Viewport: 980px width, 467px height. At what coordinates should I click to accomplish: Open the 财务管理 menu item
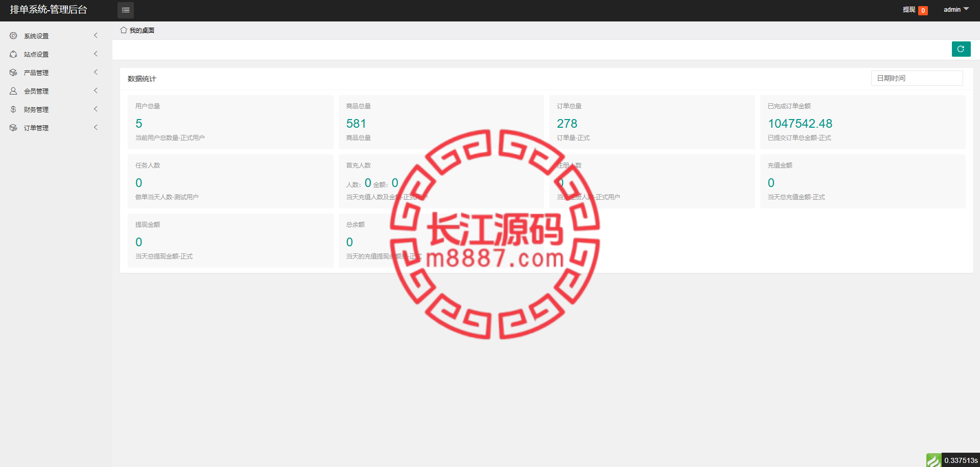[56, 109]
